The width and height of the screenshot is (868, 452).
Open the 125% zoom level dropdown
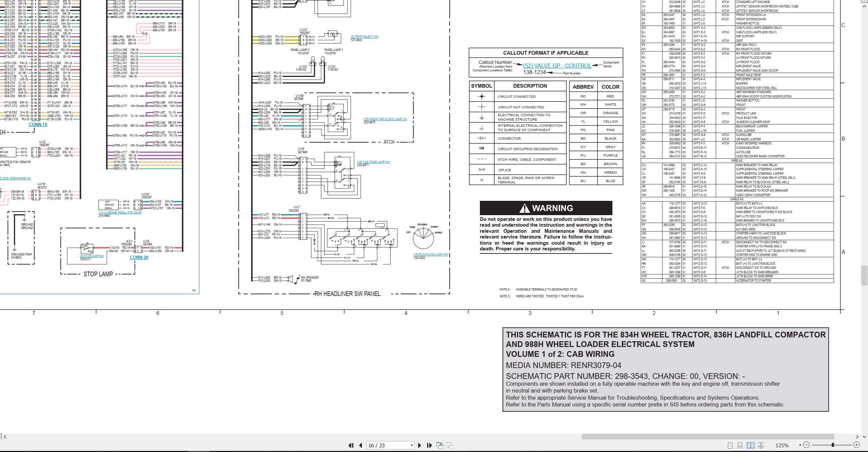tap(800, 445)
